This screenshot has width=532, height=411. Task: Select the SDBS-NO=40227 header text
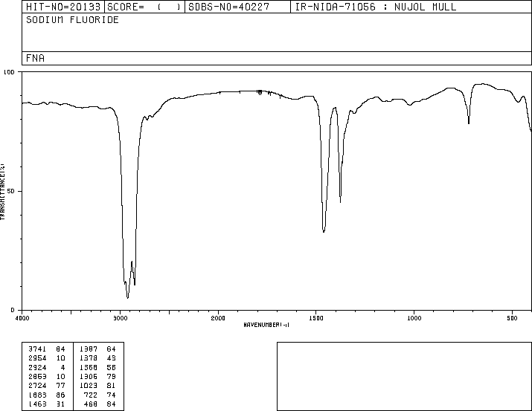click(x=229, y=7)
